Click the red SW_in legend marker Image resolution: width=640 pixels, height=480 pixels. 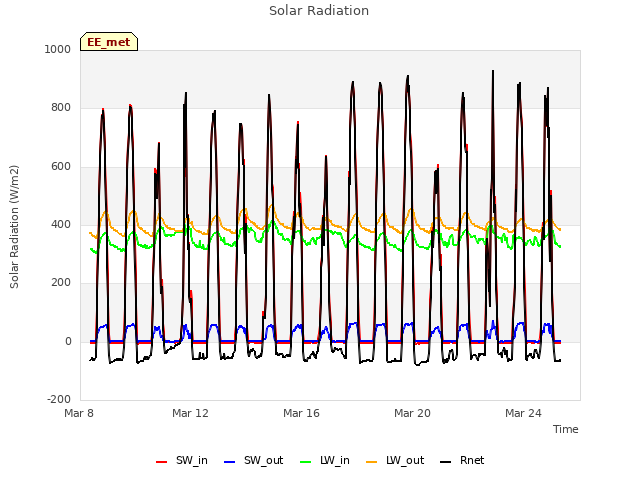tap(162, 462)
